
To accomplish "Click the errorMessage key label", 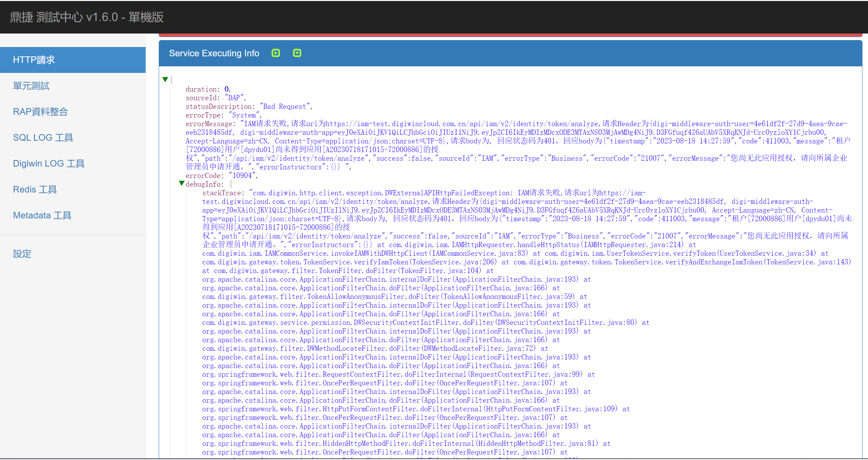I will pyautogui.click(x=209, y=124).
